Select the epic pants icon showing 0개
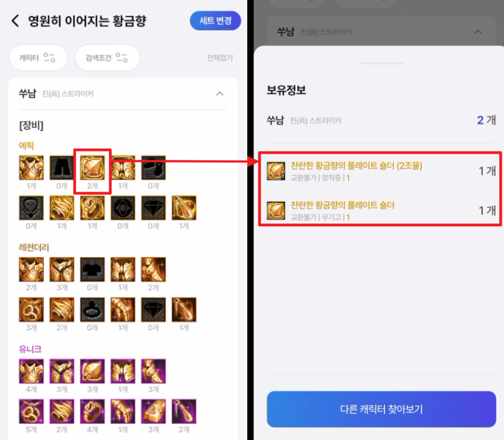 coord(62,168)
